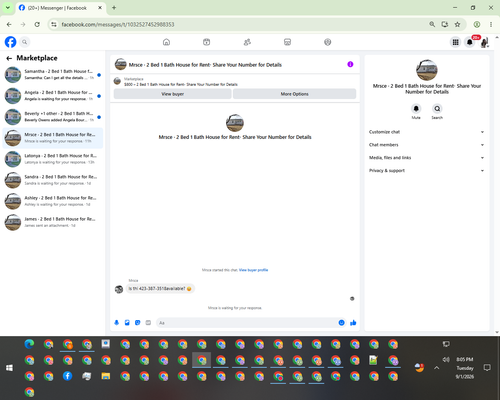Open Sandra's conversation in the list

tap(53, 180)
